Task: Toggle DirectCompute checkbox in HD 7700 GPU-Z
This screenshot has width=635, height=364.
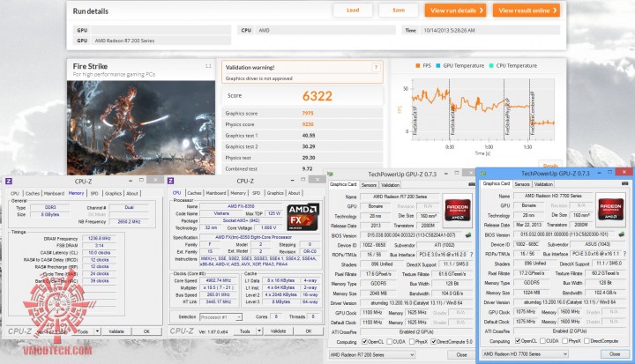Action: (x=586, y=341)
